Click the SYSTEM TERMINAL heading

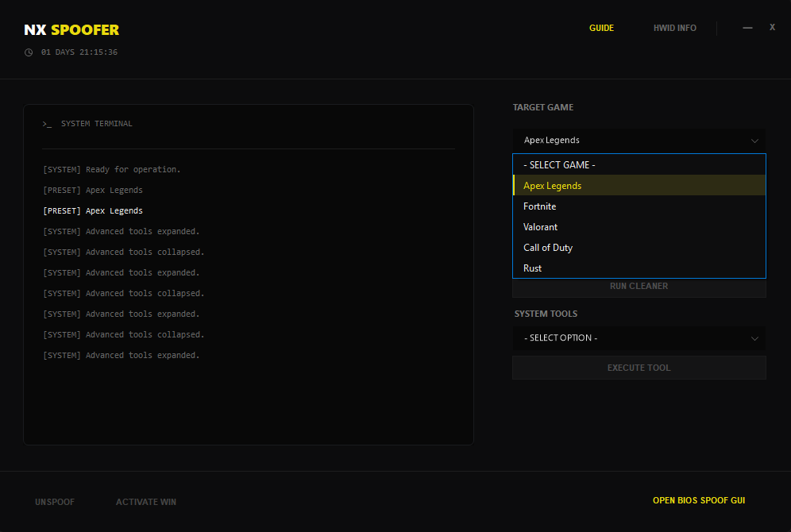pyautogui.click(x=97, y=124)
